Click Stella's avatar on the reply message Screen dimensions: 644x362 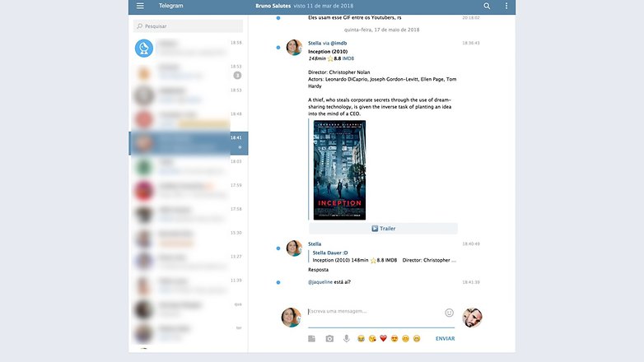[x=294, y=248]
